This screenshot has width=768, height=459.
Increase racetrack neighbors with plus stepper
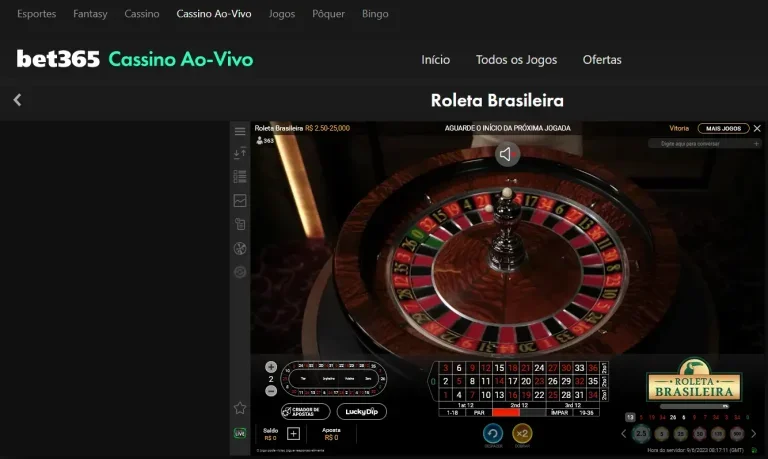(271, 366)
